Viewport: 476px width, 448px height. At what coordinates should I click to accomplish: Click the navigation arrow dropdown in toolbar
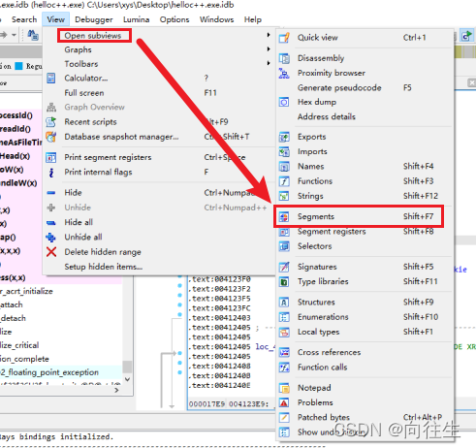tap(14, 35)
